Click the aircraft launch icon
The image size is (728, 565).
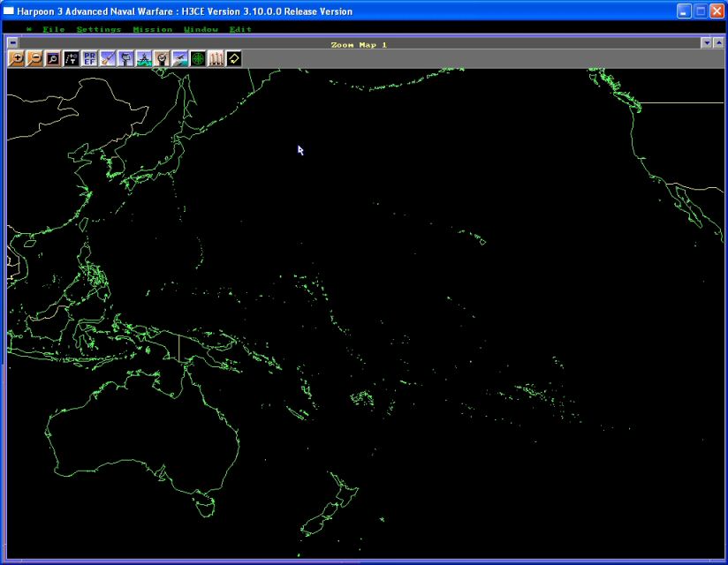pyautogui.click(x=179, y=59)
